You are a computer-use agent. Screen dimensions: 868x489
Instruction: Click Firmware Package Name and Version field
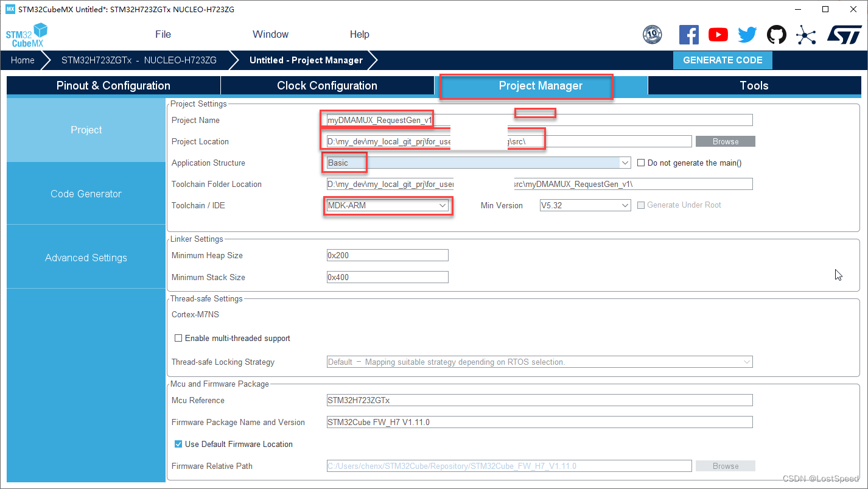tap(539, 422)
